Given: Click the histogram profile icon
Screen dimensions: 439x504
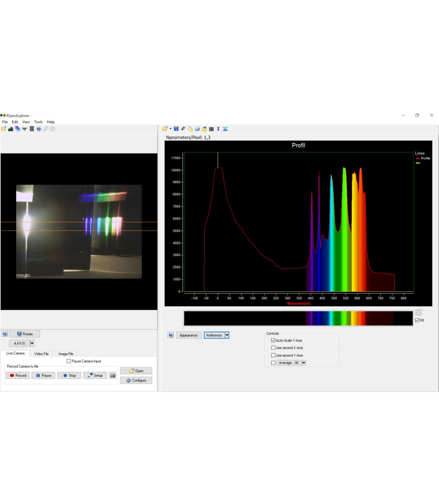Looking at the screenshot, I should coord(11,129).
